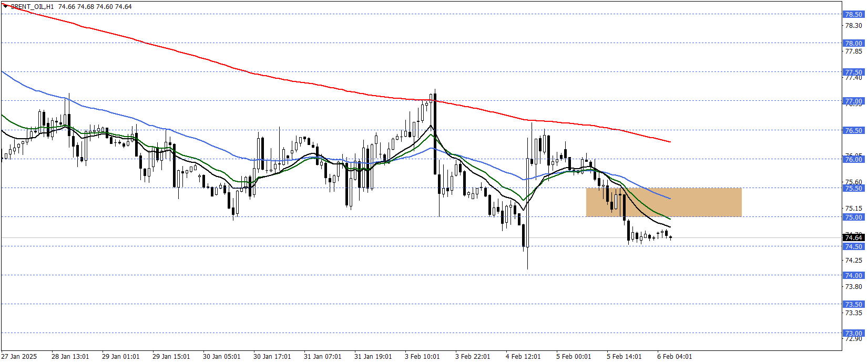Select the 75.50 horizontal line label
This screenshot has width=868, height=363.
853,188
